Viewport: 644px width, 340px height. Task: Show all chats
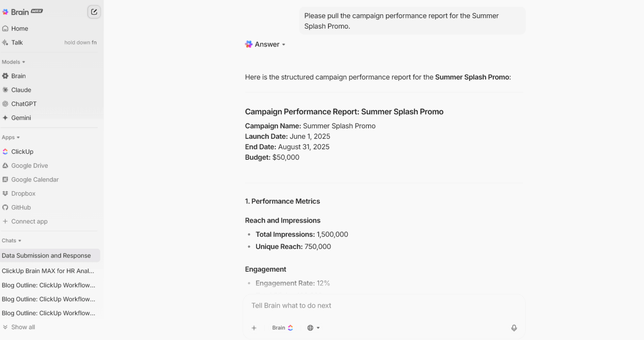click(x=23, y=327)
